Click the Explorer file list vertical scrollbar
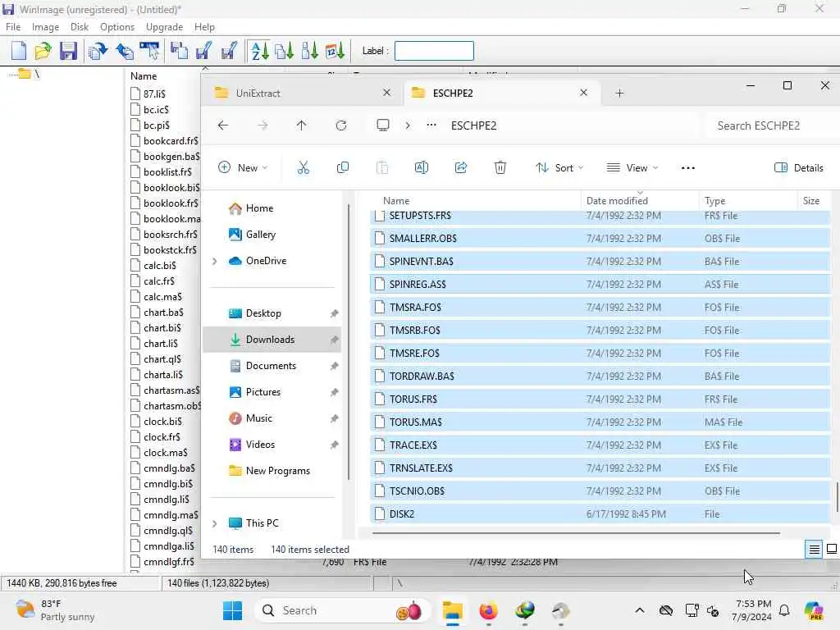The height and width of the screenshot is (630, 840). [837, 498]
